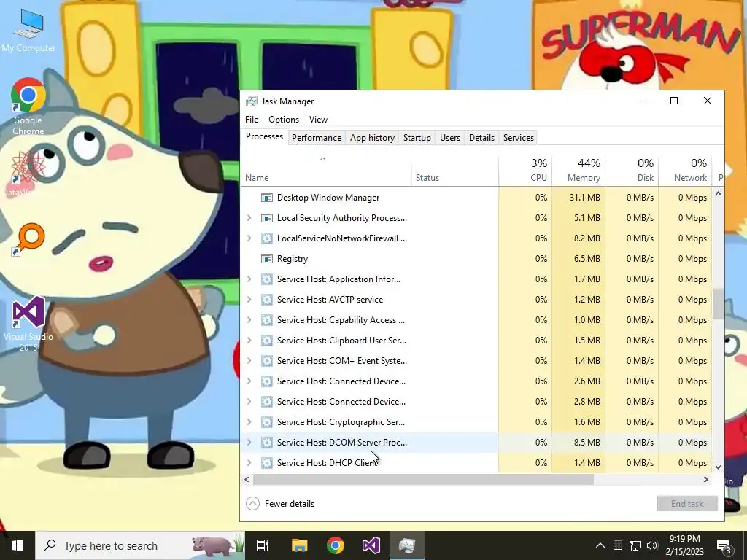Image resolution: width=747 pixels, height=560 pixels.
Task: Click the End task button
Action: coord(687,504)
